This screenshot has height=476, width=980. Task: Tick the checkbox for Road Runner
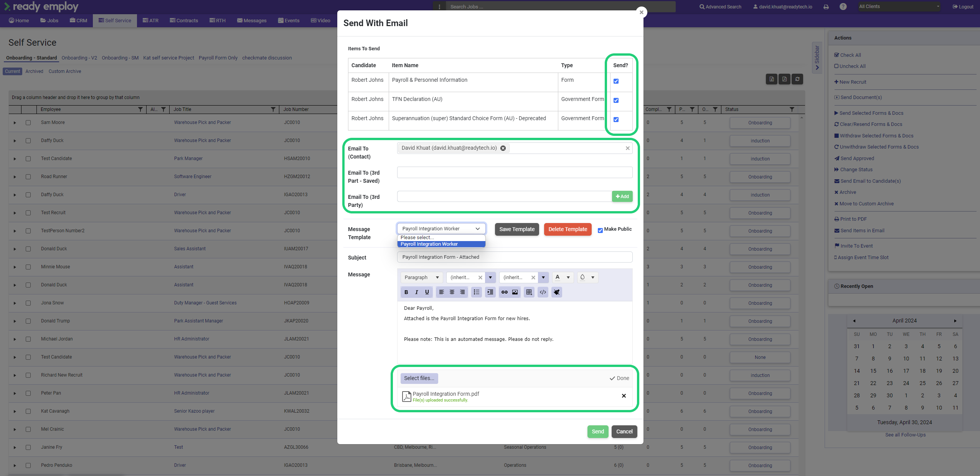(x=28, y=177)
